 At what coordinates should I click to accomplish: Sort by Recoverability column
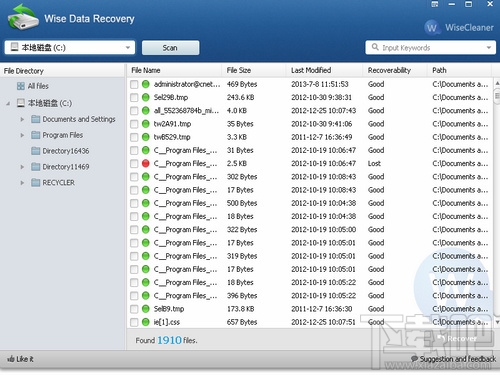point(395,70)
